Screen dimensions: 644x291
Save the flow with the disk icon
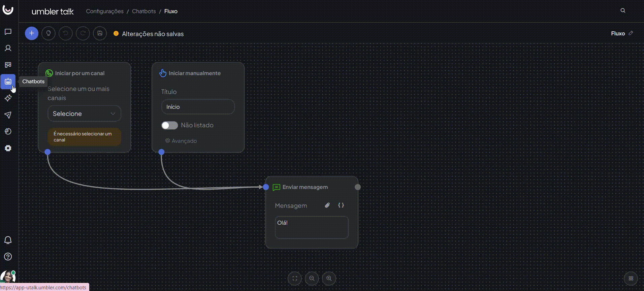click(100, 33)
